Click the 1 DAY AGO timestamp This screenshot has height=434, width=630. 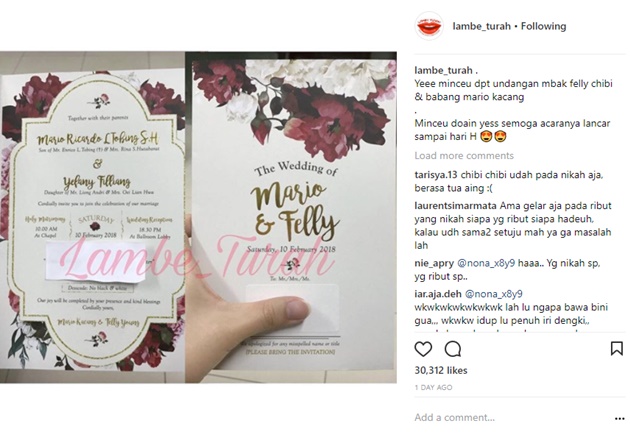coord(433,387)
